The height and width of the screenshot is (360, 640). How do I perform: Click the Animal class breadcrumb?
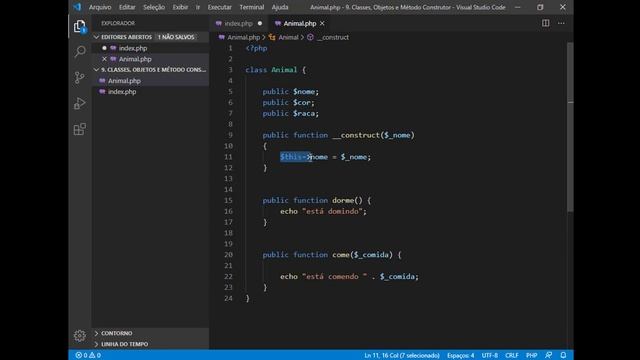click(x=288, y=37)
